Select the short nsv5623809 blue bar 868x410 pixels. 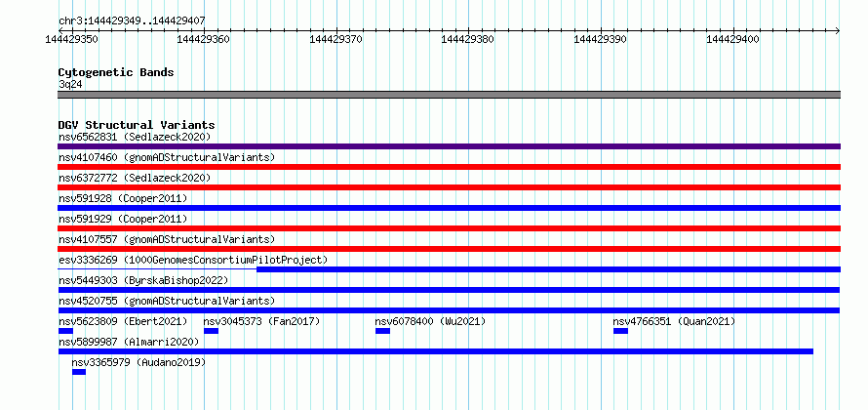coord(65,331)
